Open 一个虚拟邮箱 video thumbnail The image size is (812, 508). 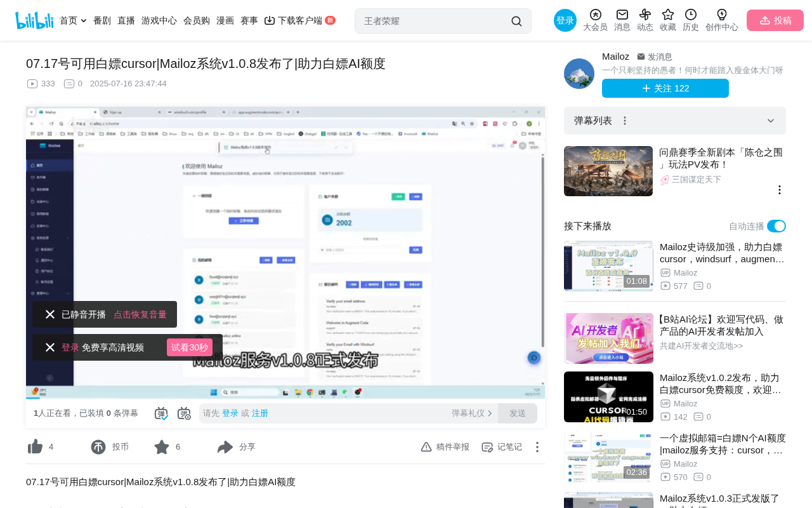608,457
